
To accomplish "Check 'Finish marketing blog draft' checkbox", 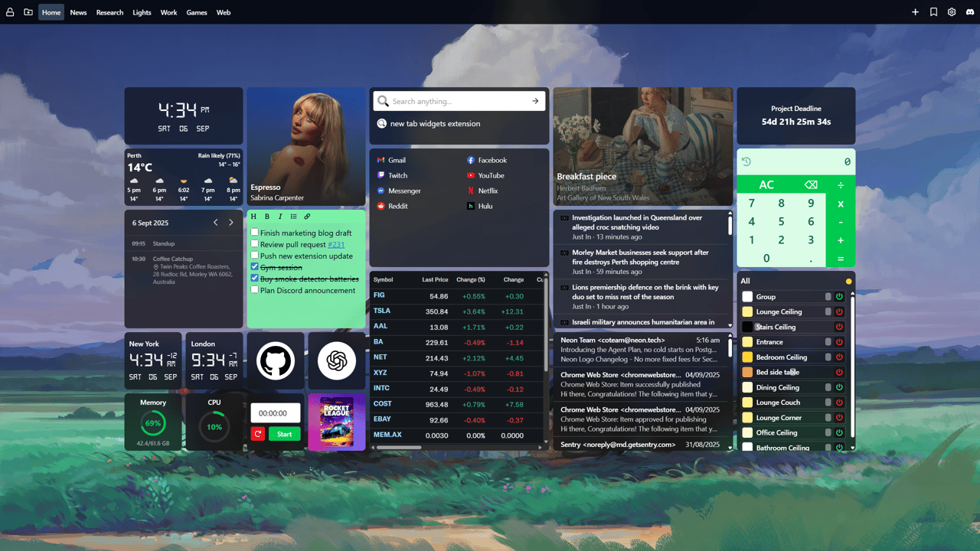I will [255, 233].
